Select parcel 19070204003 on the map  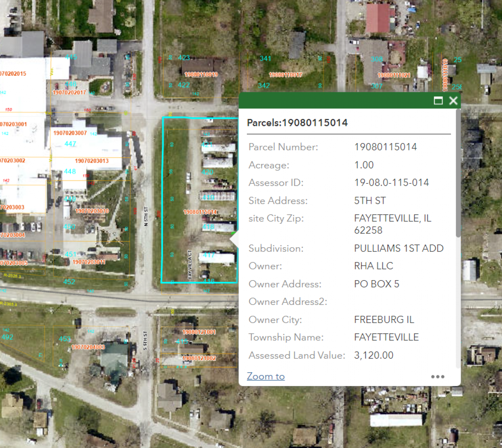click(88, 347)
